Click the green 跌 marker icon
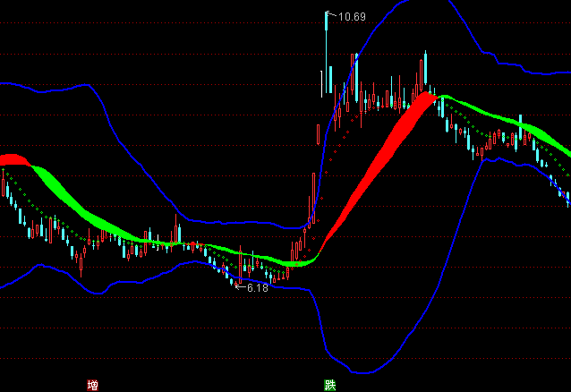 click(330, 385)
